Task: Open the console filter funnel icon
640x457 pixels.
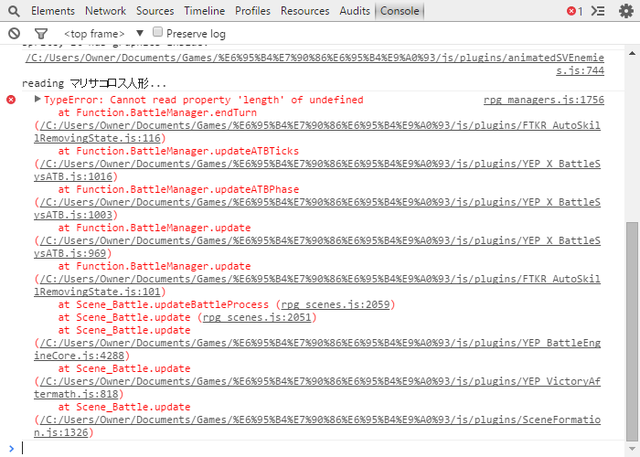Action: click(x=41, y=33)
